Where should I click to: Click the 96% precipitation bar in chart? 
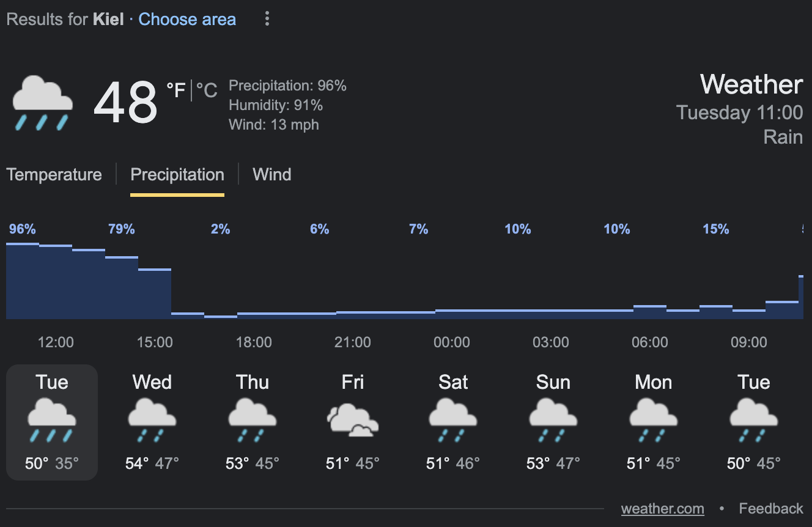pyautogui.click(x=23, y=281)
